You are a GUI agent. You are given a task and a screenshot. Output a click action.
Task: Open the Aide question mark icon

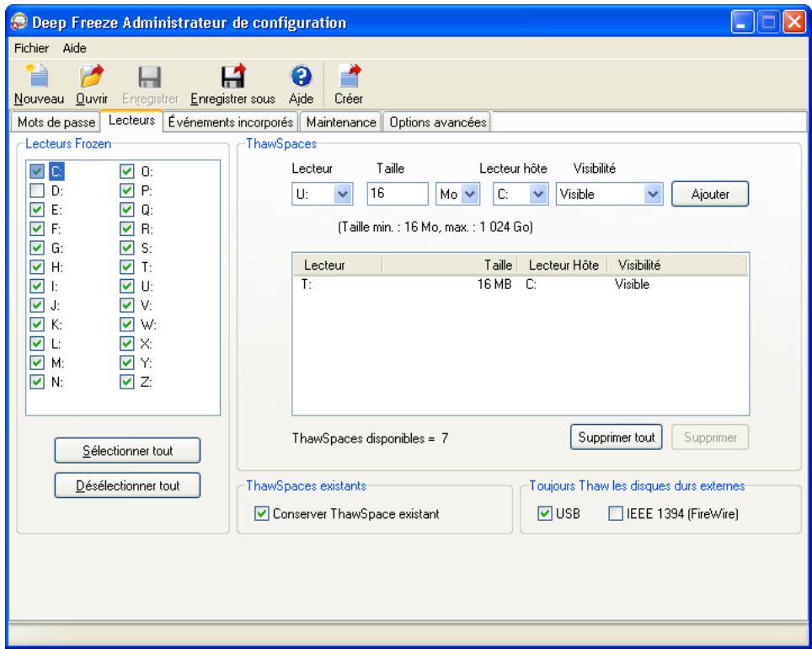301,76
